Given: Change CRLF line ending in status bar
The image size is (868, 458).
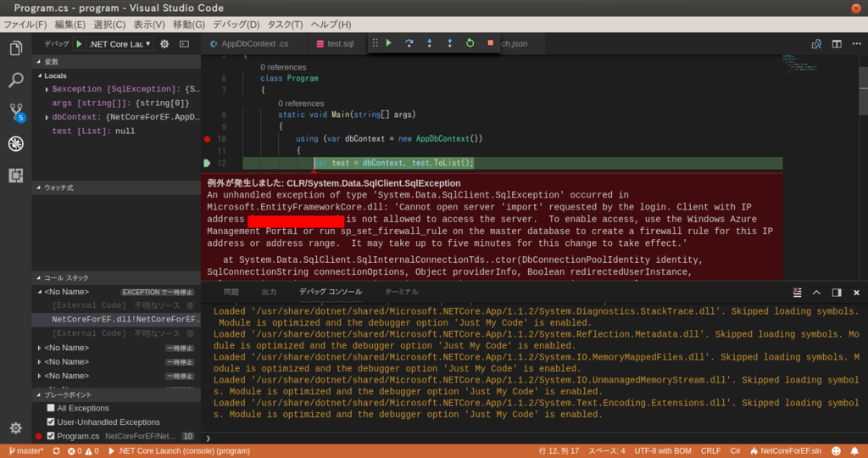Looking at the screenshot, I should point(711,451).
